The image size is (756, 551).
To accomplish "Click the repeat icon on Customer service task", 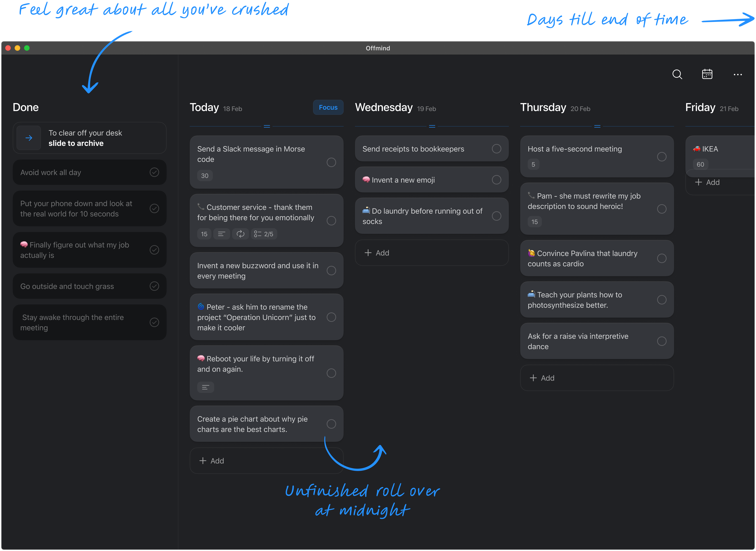I will pyautogui.click(x=240, y=234).
